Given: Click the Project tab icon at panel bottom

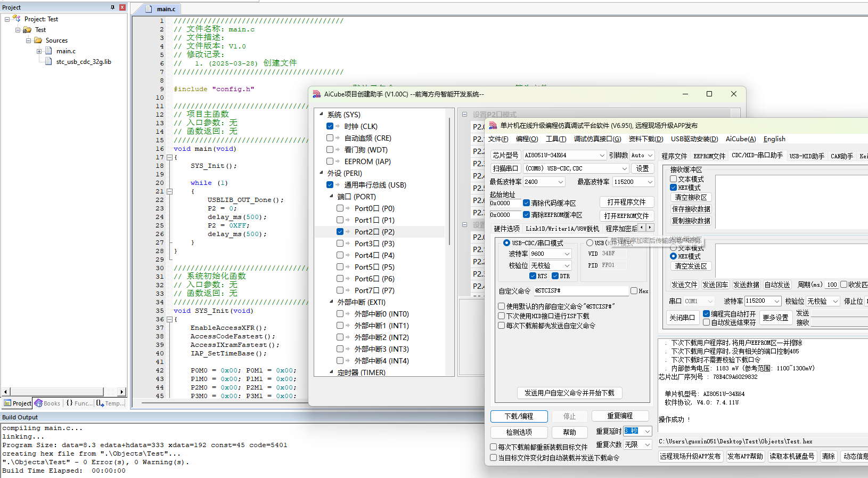Looking at the screenshot, I should 7,403.
